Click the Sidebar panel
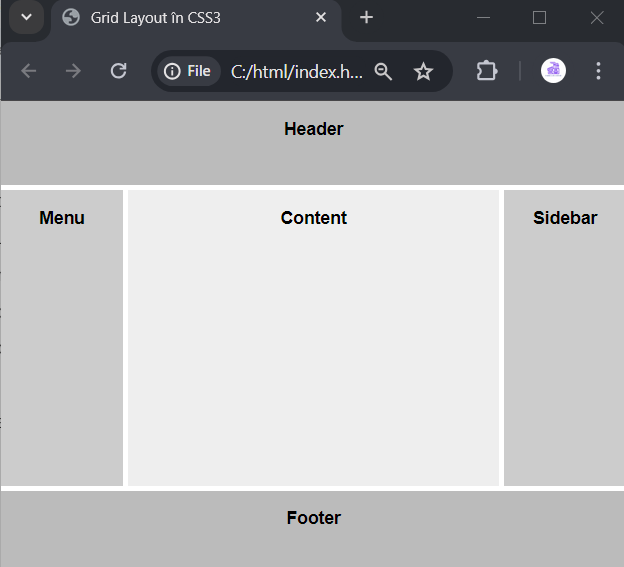624x567 pixels. [x=564, y=338]
